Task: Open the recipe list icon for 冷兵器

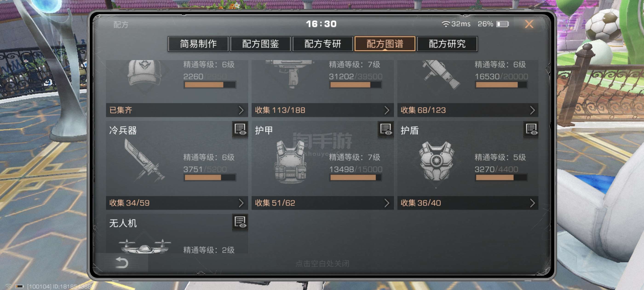Action: coord(240,129)
